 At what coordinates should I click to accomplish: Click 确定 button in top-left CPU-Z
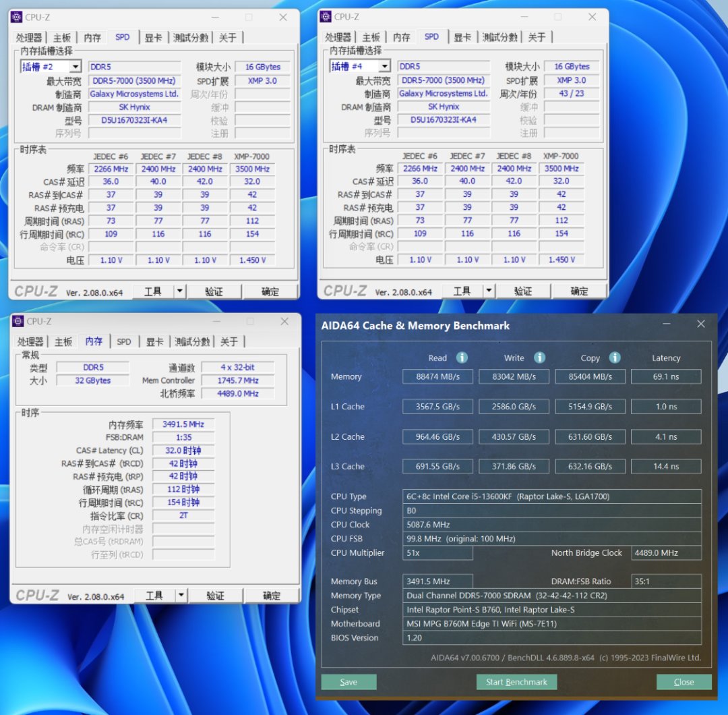[270, 291]
